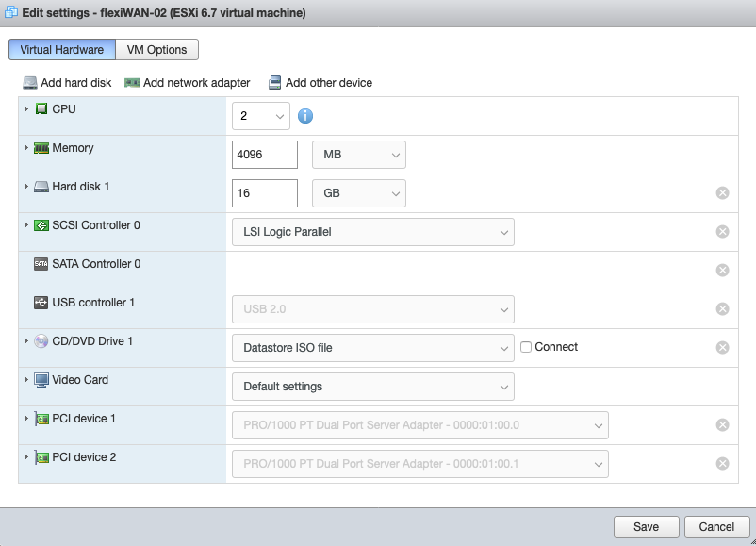Click Add network adapter
The height and width of the screenshot is (546, 756).
[x=188, y=83]
